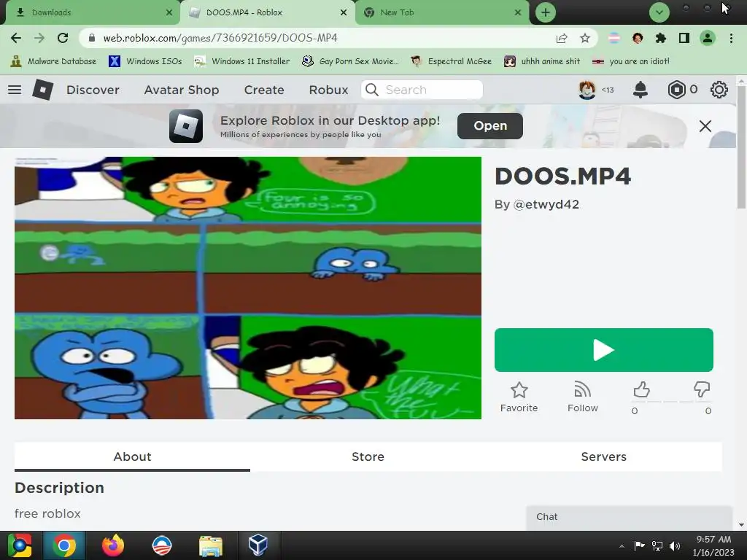Image resolution: width=747 pixels, height=560 pixels.
Task: Open the volume speaker tray icon
Action: 674,546
